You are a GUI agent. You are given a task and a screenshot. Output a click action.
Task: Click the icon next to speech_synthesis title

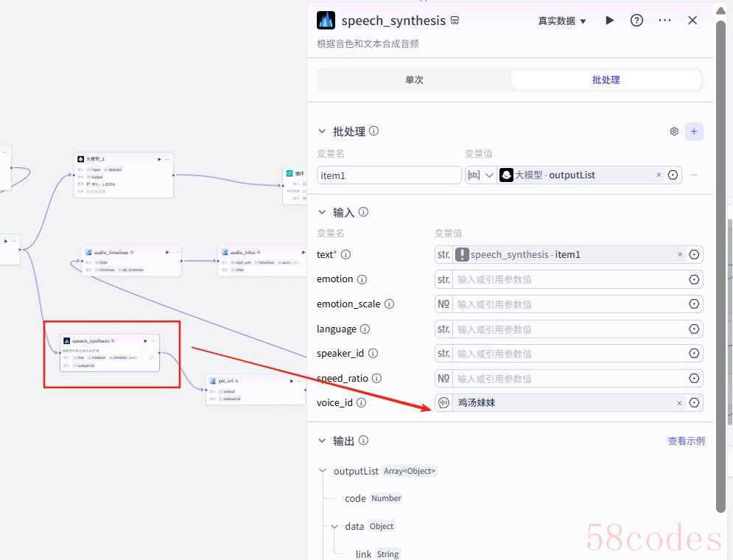[455, 20]
